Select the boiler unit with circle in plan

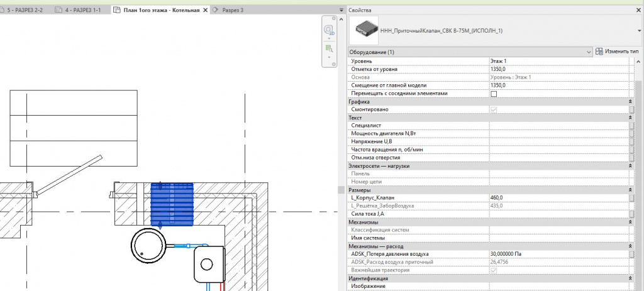(x=209, y=263)
